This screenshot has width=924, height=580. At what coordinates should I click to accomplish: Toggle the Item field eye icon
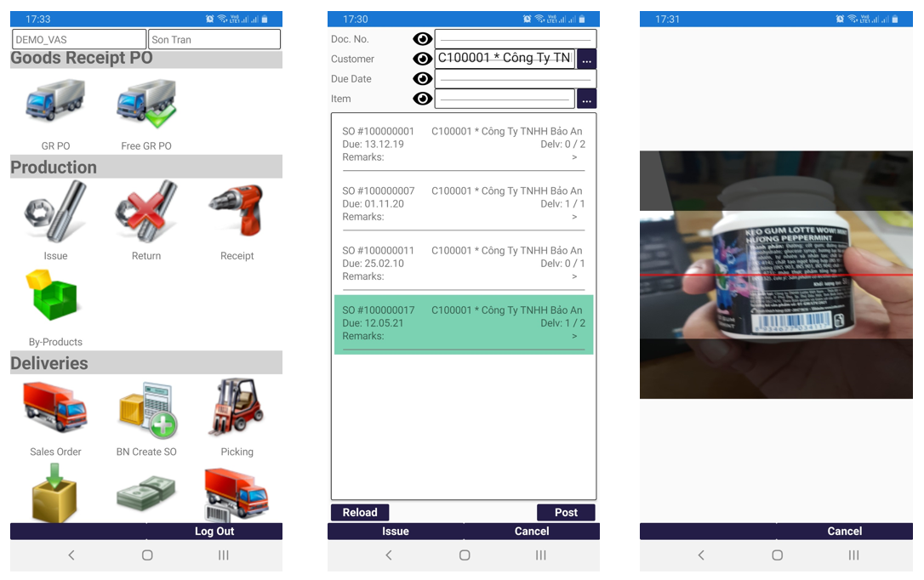tap(422, 99)
